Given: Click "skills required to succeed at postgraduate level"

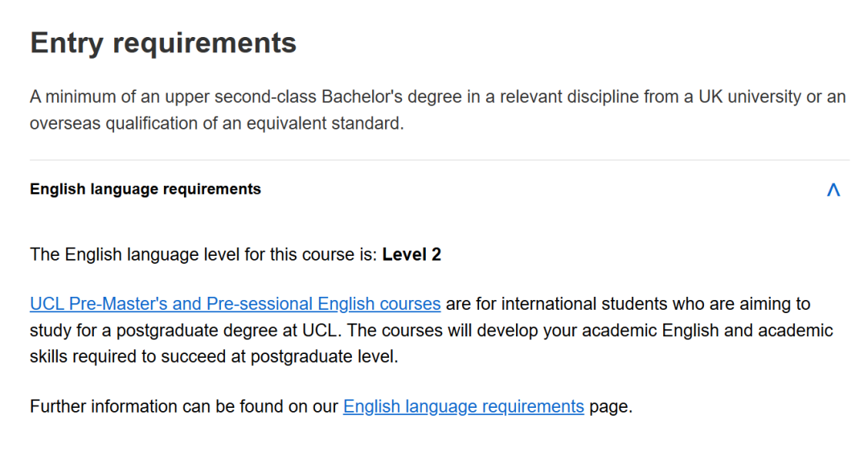Looking at the screenshot, I should click(x=214, y=356).
